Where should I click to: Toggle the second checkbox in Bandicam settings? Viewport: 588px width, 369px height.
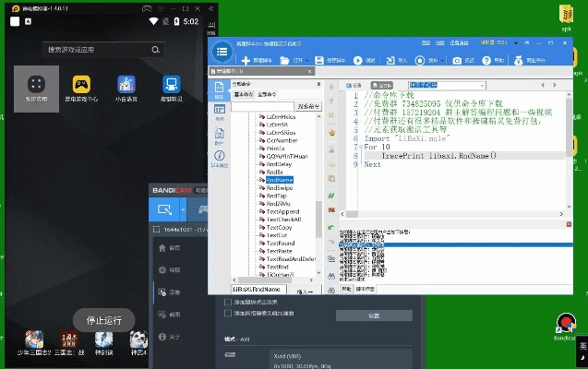coord(229,314)
